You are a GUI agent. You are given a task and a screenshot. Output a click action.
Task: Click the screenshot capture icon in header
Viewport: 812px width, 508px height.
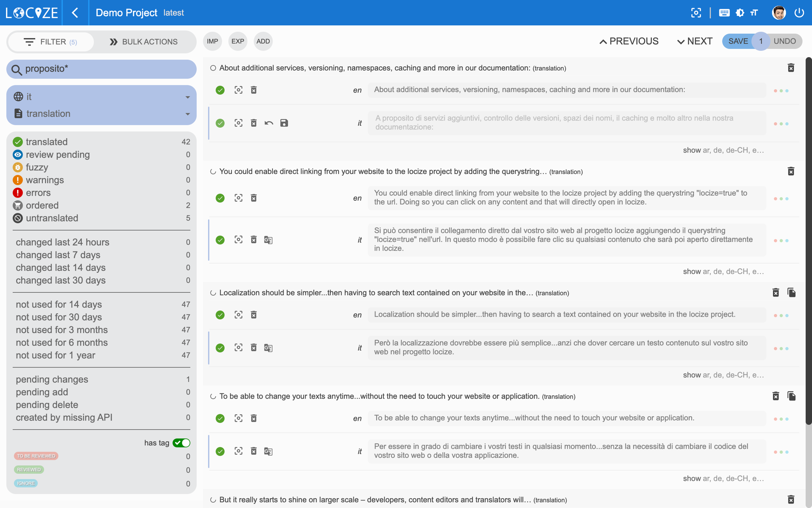(x=696, y=13)
